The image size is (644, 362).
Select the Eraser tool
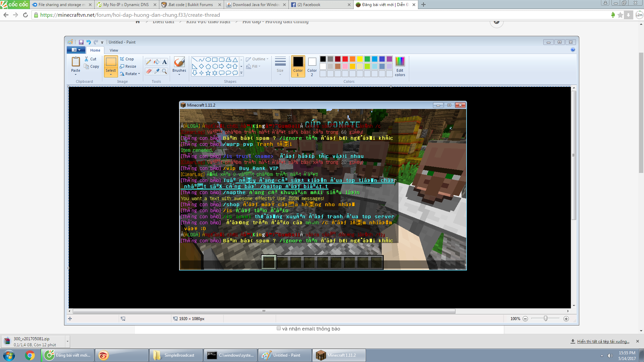[x=149, y=71]
